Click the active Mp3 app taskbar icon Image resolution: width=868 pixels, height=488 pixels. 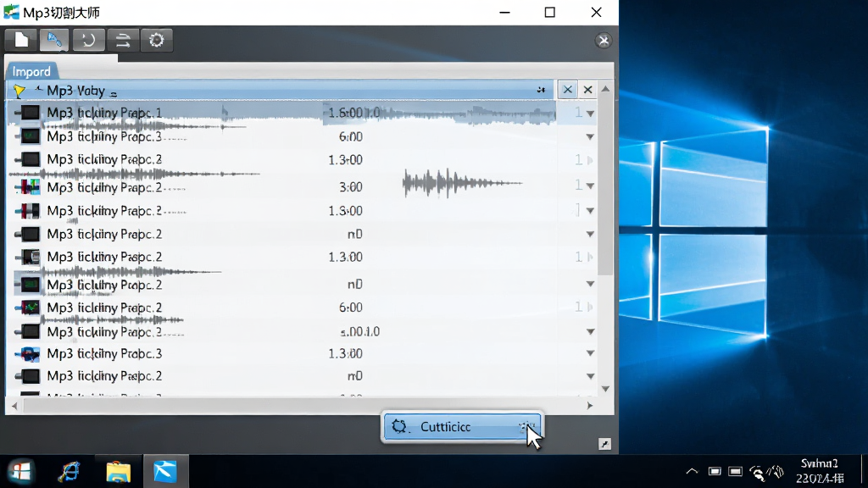coord(165,471)
